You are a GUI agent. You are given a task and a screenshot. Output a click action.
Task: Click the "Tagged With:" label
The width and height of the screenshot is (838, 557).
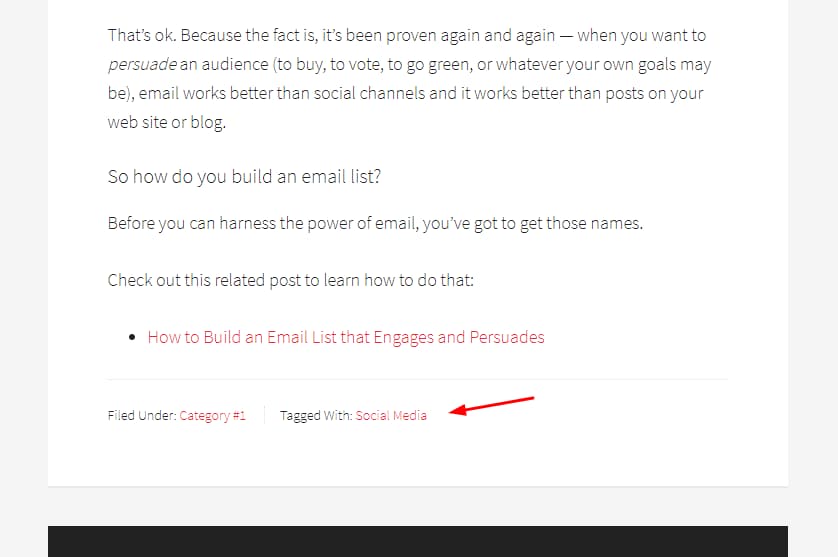pos(316,415)
